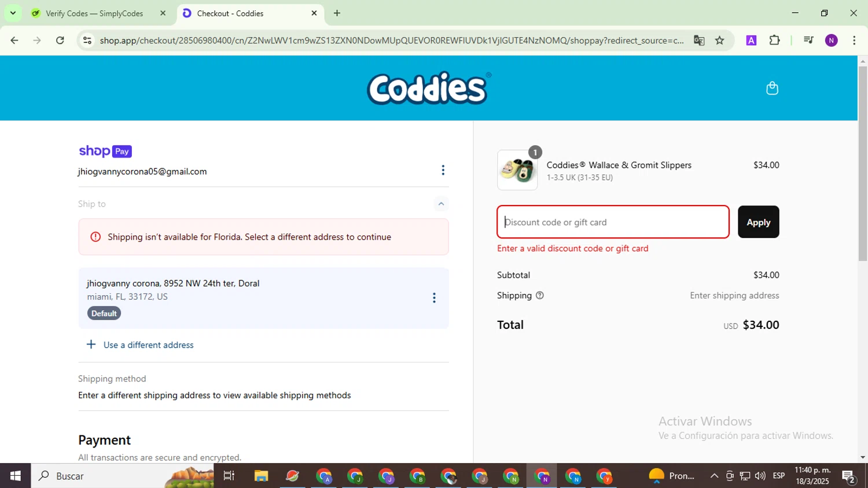
Task: Collapse the Ship to section chevron
Action: tap(441, 204)
